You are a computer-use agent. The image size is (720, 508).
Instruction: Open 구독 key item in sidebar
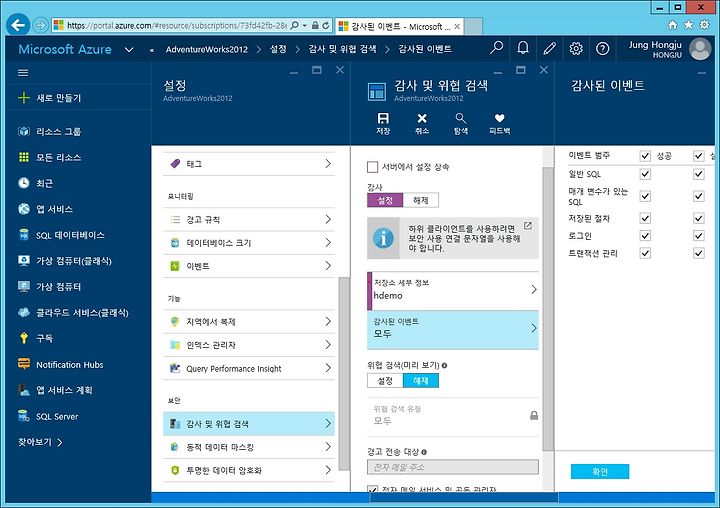(44, 339)
